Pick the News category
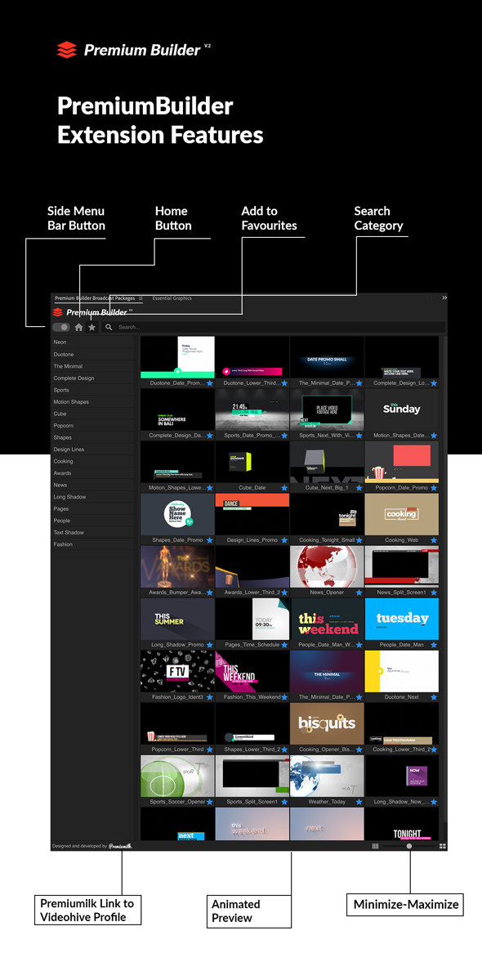The width and height of the screenshot is (482, 980). click(94, 485)
